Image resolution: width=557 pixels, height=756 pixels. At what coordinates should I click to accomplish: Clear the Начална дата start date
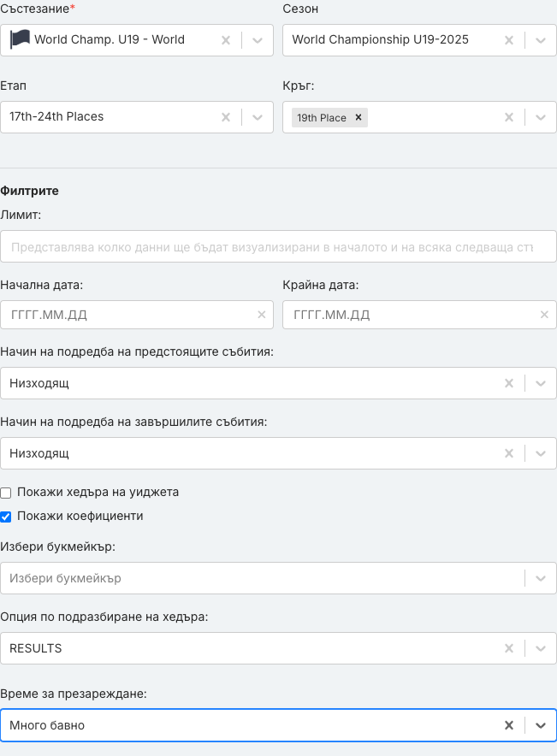(261, 315)
